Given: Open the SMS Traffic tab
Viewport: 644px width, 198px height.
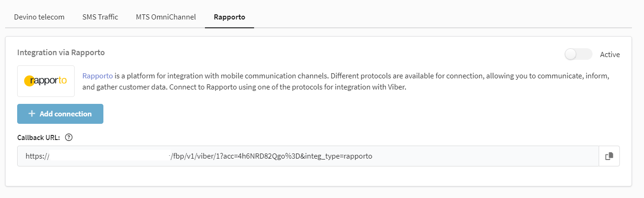Looking at the screenshot, I should 100,17.
